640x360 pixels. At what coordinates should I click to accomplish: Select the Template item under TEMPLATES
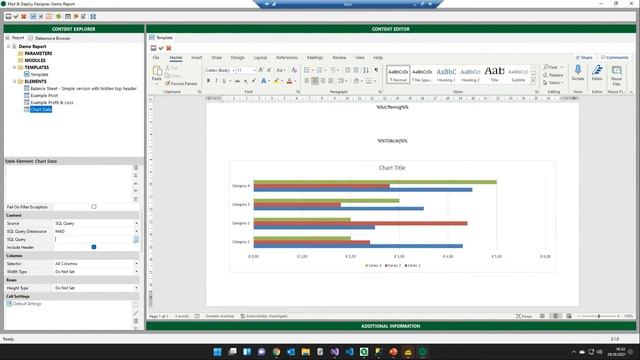(x=39, y=74)
